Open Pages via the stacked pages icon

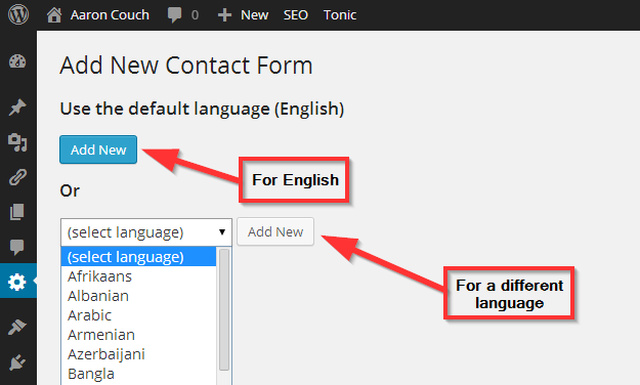[17, 212]
